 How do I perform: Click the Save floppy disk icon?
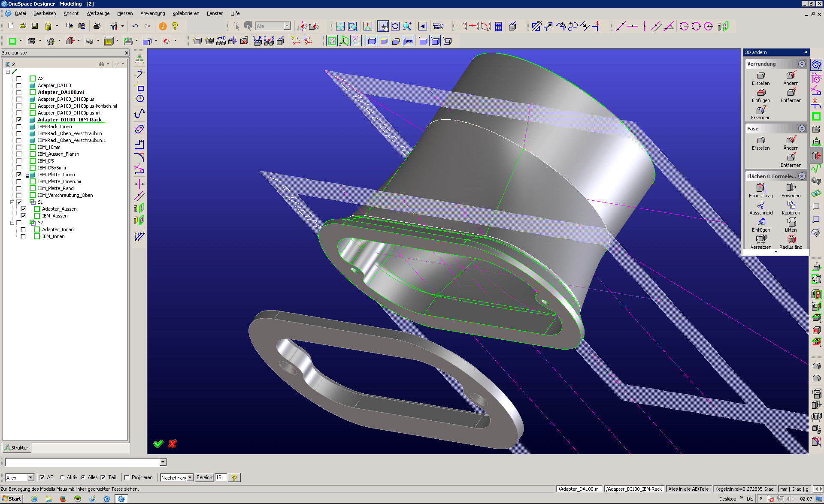[x=35, y=26]
